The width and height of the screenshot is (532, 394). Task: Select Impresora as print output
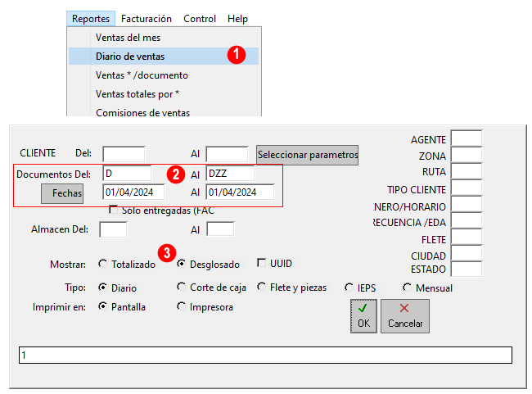(181, 307)
